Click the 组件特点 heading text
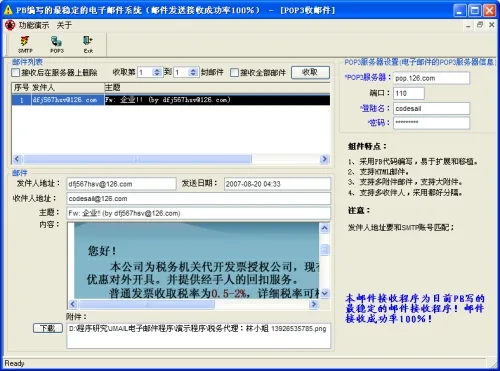Screen dimensions: 500x371 (367, 146)
